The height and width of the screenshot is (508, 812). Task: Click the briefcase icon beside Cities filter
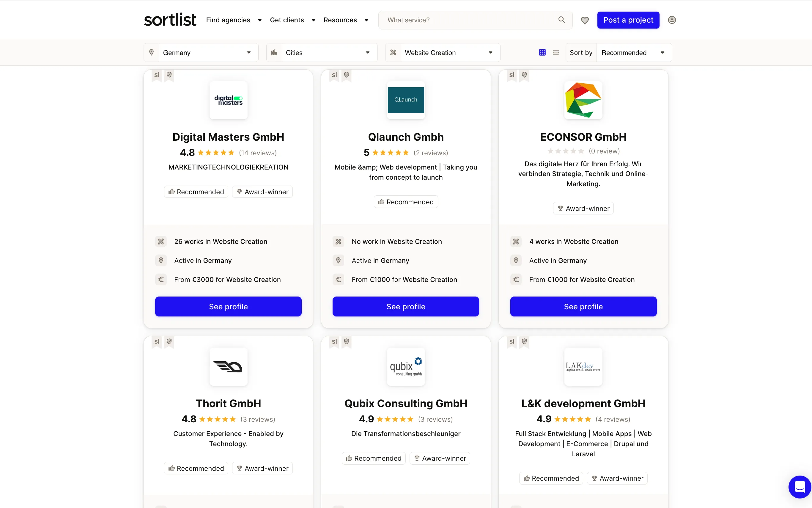pyautogui.click(x=274, y=52)
